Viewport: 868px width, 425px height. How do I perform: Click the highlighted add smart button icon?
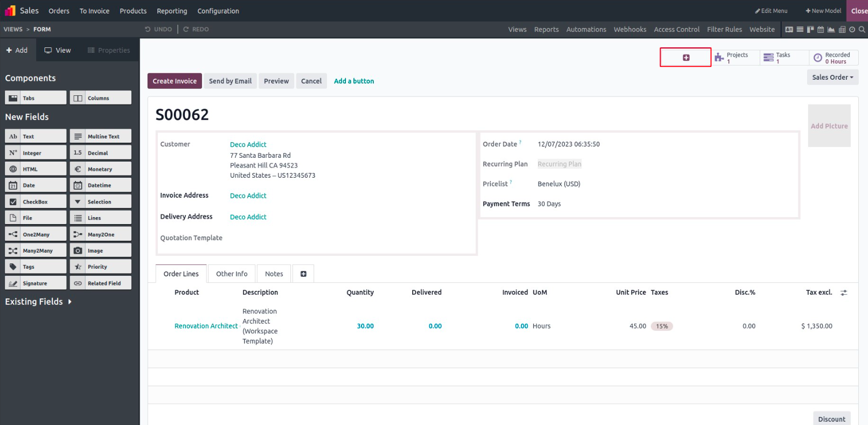pyautogui.click(x=686, y=58)
